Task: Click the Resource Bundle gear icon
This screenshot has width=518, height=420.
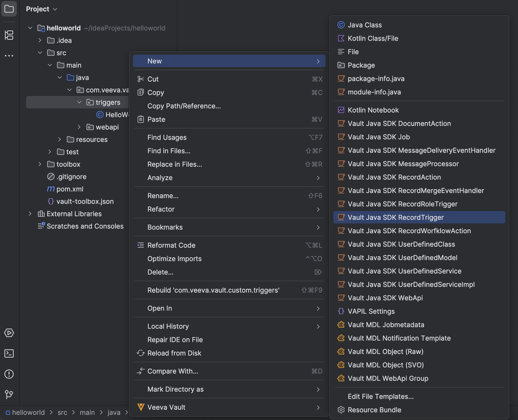Action: [x=341, y=410]
